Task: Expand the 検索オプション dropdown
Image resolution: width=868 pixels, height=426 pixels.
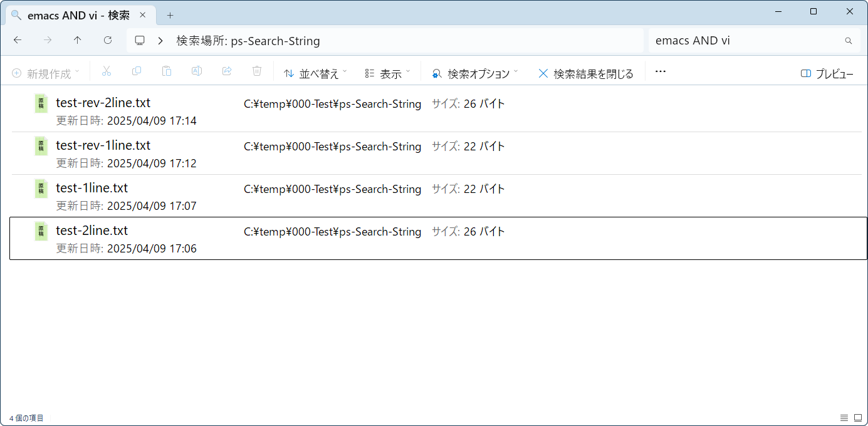Action: pos(474,74)
